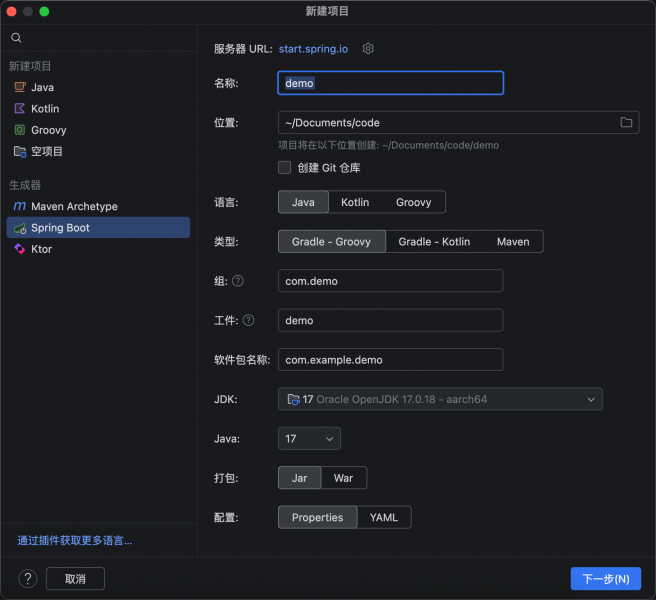Open the JDK dropdown list
Image resolution: width=656 pixels, height=600 pixels.
[x=440, y=399]
